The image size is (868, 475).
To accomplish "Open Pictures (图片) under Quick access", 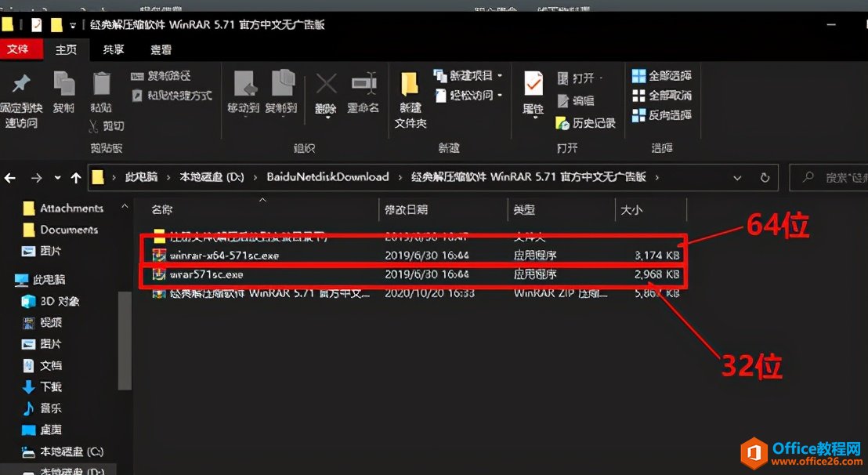I will [x=42, y=251].
